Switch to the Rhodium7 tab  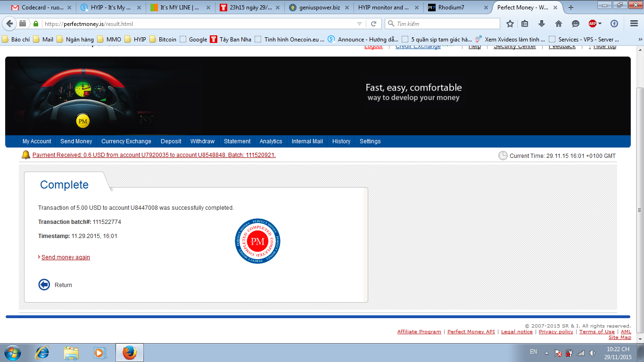pyautogui.click(x=458, y=8)
